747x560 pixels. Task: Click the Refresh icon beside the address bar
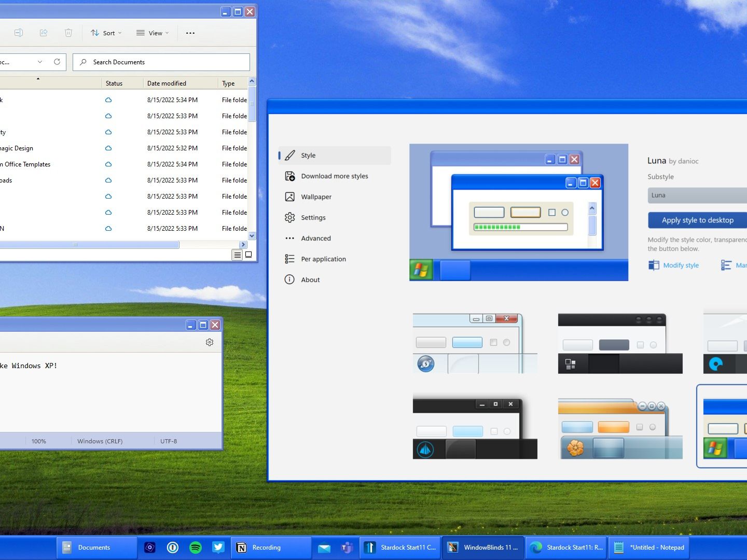coord(57,62)
